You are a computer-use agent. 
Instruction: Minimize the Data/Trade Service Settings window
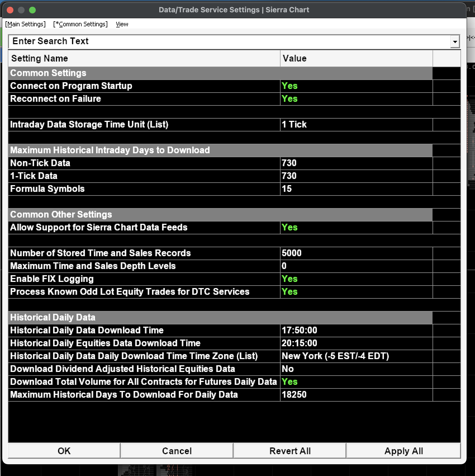pos(21,10)
